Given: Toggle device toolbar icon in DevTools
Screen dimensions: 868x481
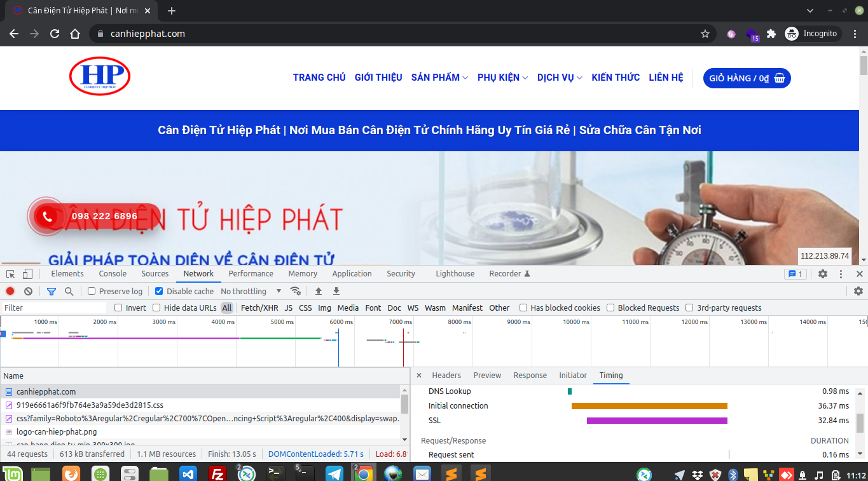Looking at the screenshot, I should tap(27, 274).
